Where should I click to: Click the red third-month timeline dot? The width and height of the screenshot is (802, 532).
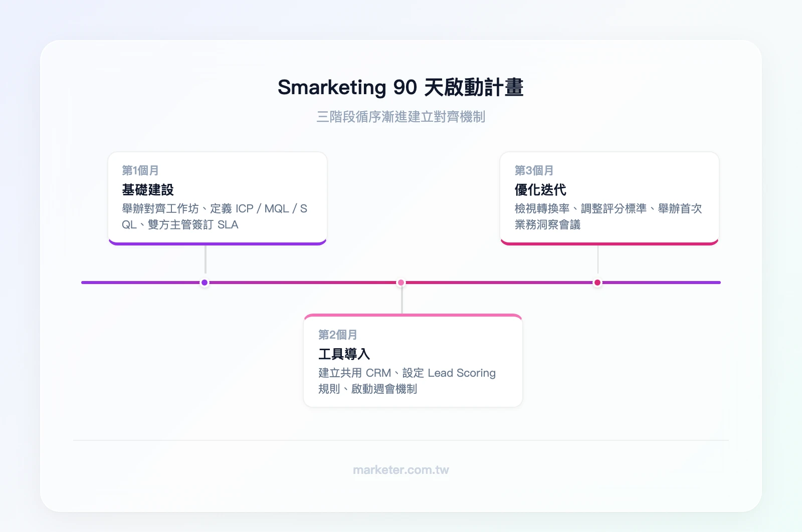597,283
